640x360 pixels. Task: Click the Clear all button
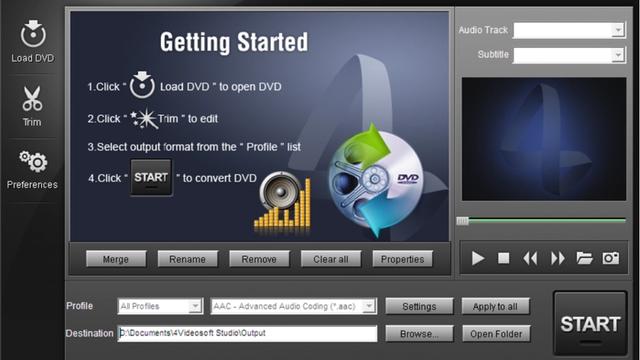click(x=331, y=259)
